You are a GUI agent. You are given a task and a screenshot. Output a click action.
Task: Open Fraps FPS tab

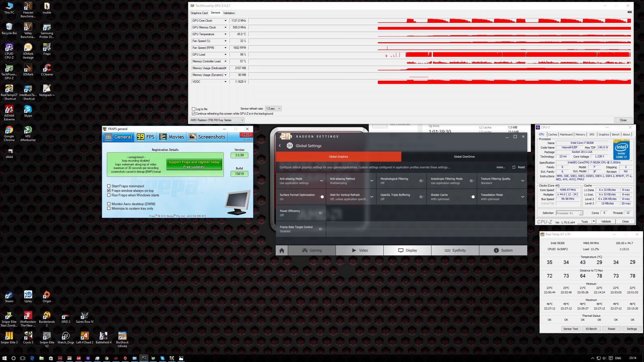coord(146,137)
